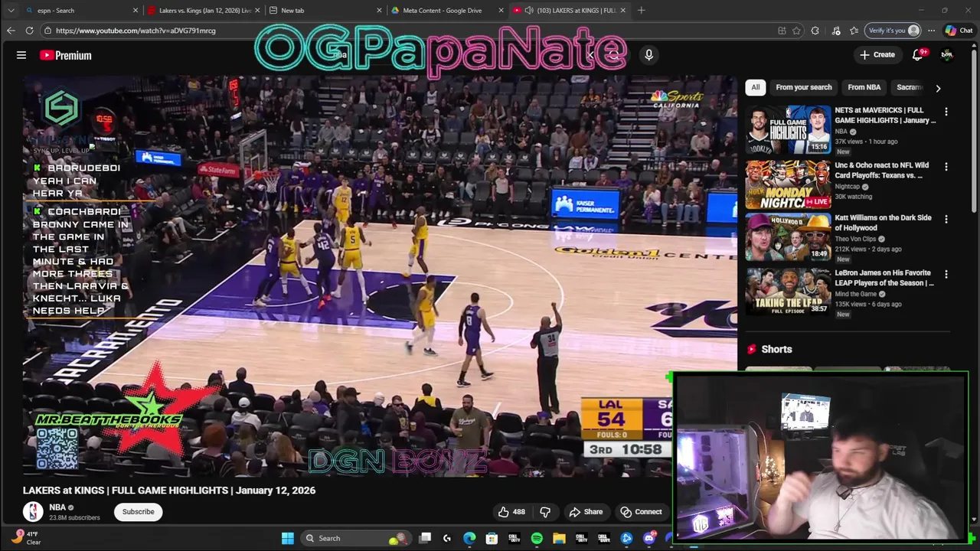Open browser settings and more menu
The image size is (980, 551).
(x=931, y=31)
